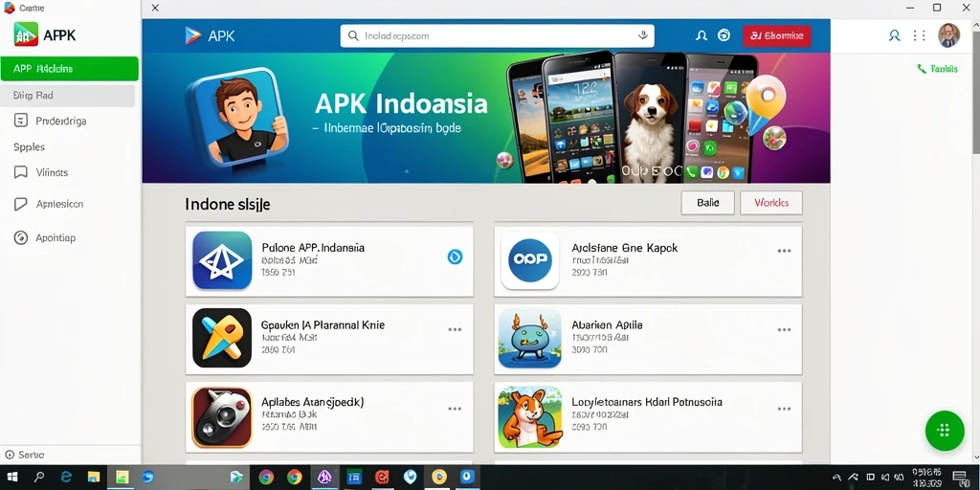Click the blue-header APK play logo

[193, 35]
